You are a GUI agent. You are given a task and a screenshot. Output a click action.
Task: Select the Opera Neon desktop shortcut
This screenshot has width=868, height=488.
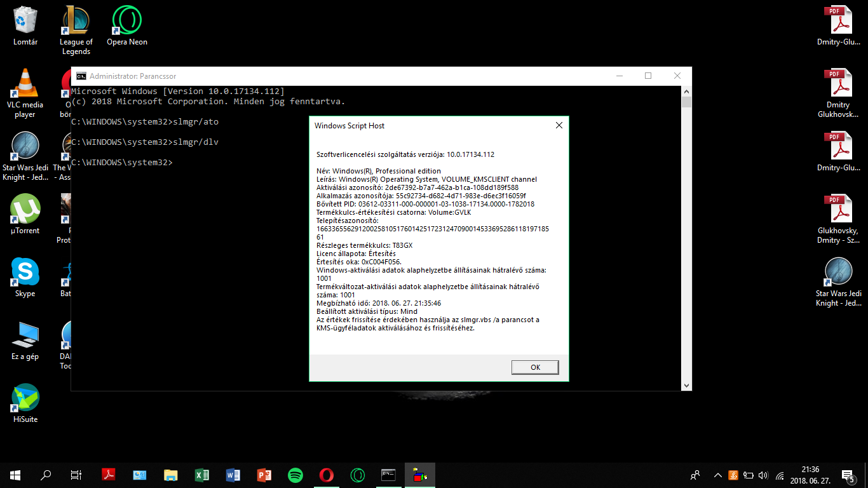(x=127, y=27)
